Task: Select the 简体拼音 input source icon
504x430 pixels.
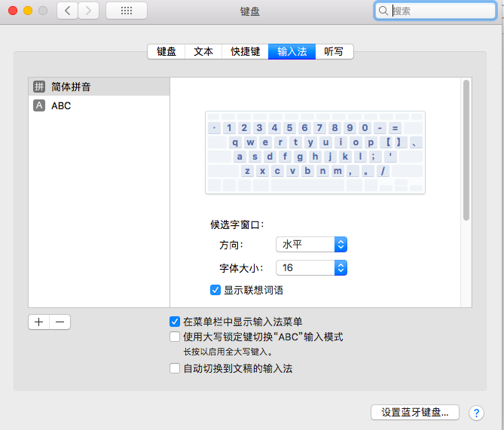Action: pyautogui.click(x=39, y=87)
